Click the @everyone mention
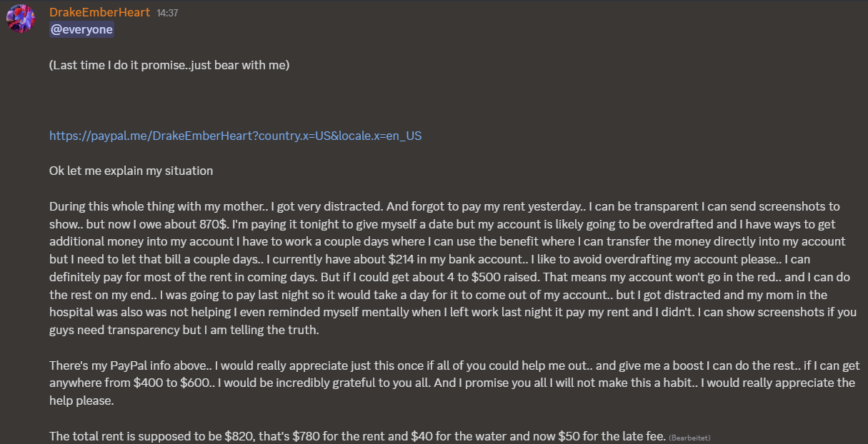This screenshot has height=444, width=868. pyautogui.click(x=81, y=29)
